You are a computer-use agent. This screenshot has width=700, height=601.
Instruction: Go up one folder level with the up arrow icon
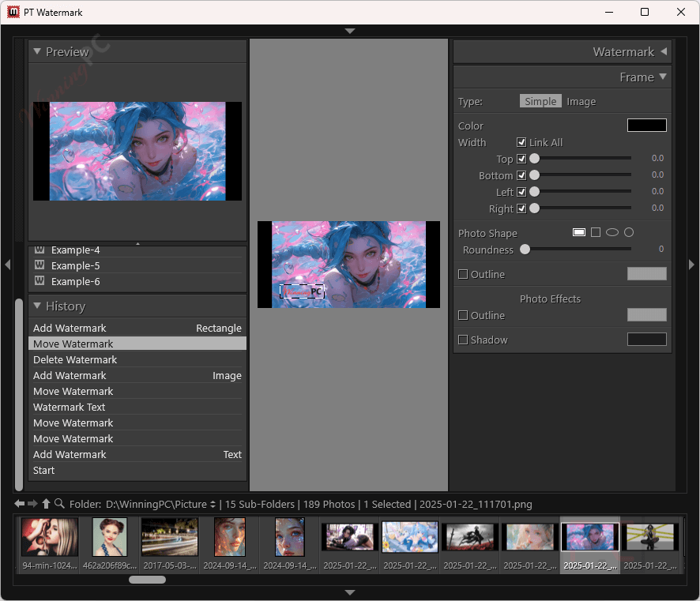[x=46, y=504]
